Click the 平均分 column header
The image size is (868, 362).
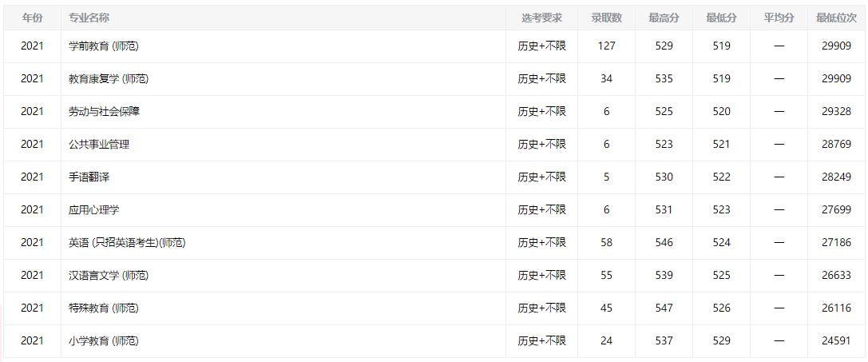[x=779, y=18]
